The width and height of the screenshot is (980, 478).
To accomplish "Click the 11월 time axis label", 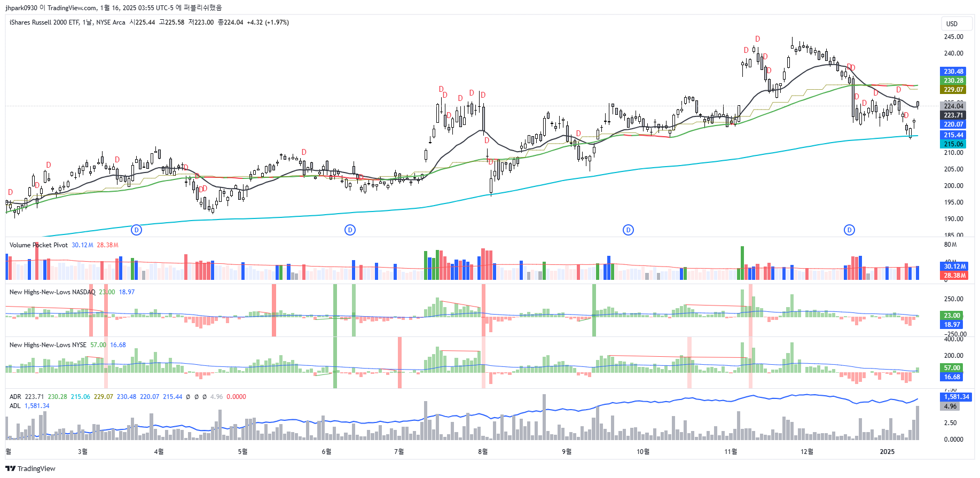I will (731, 452).
